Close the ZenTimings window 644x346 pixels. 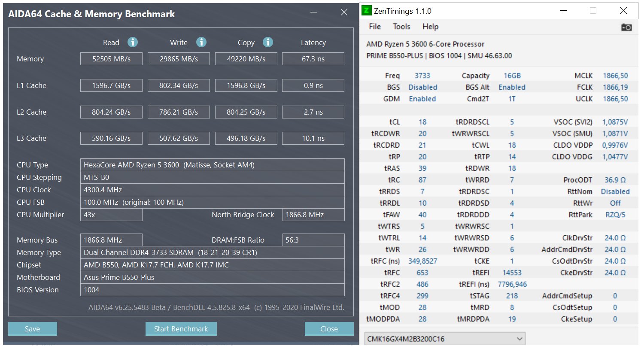[623, 11]
